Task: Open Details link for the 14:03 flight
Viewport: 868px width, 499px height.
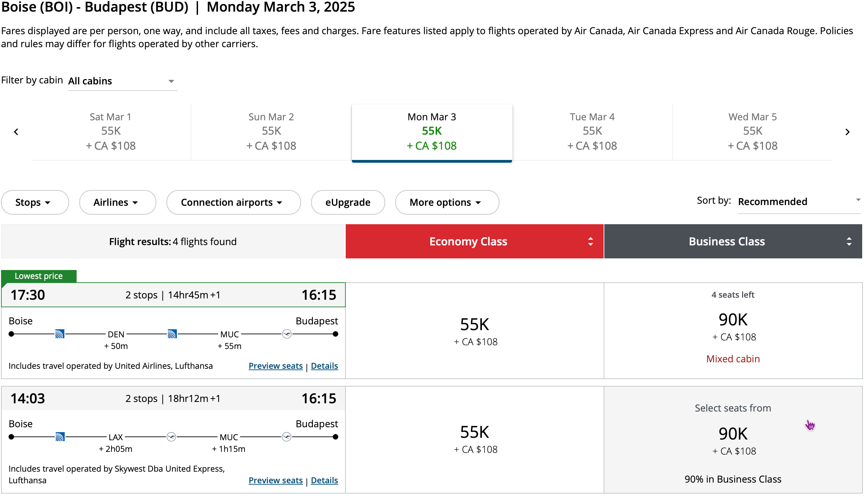Action: pos(324,480)
